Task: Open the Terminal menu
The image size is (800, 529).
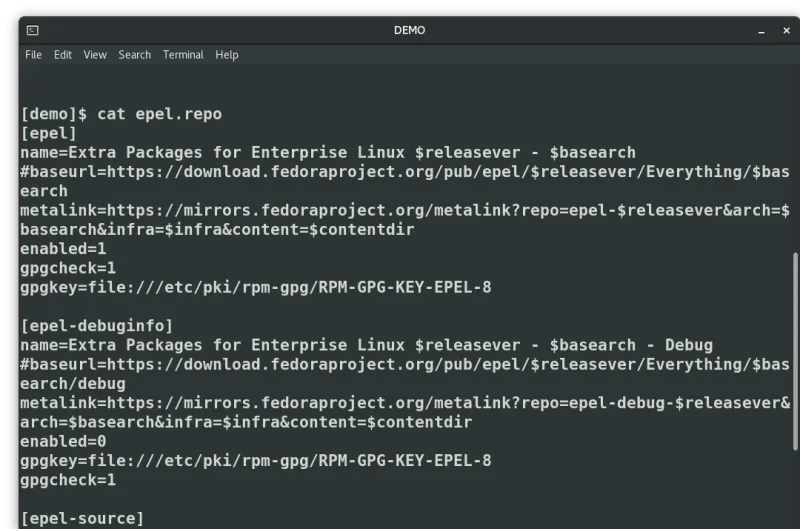Action: pyautogui.click(x=183, y=55)
